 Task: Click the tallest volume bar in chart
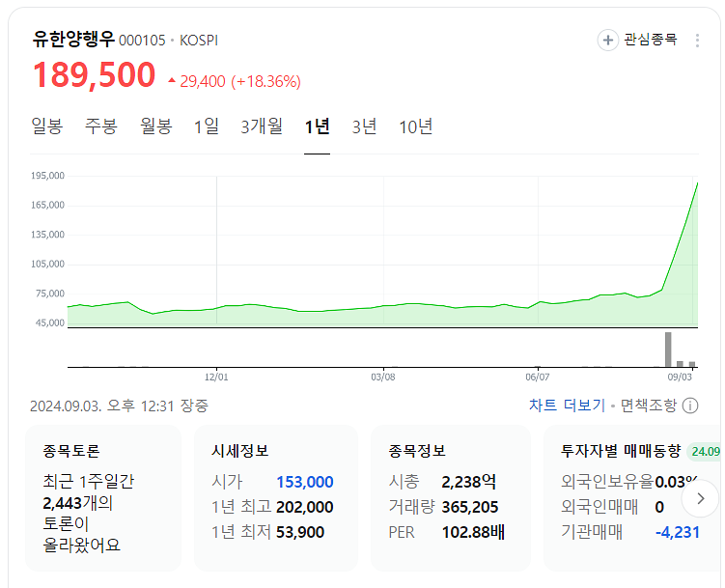click(x=668, y=350)
